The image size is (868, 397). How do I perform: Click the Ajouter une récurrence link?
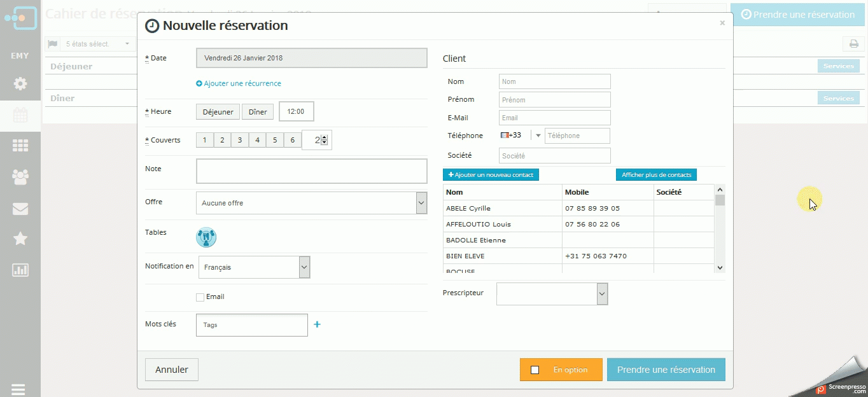(239, 83)
